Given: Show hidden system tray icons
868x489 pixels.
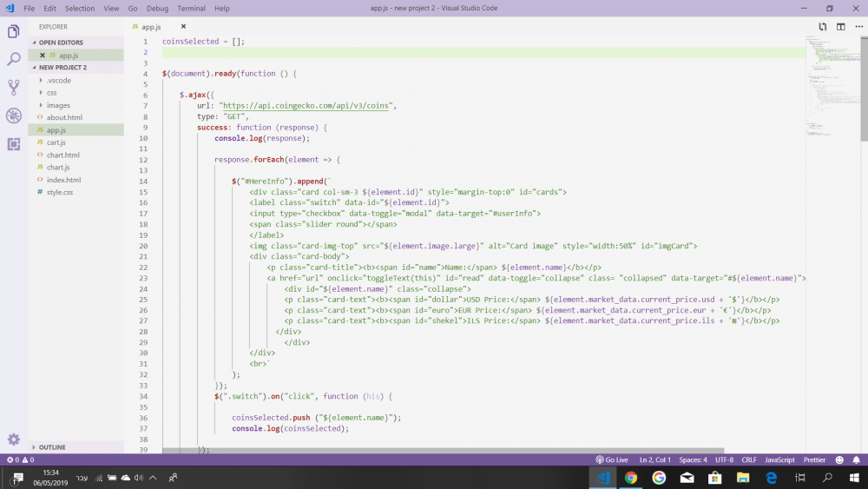Looking at the screenshot, I should [153, 478].
